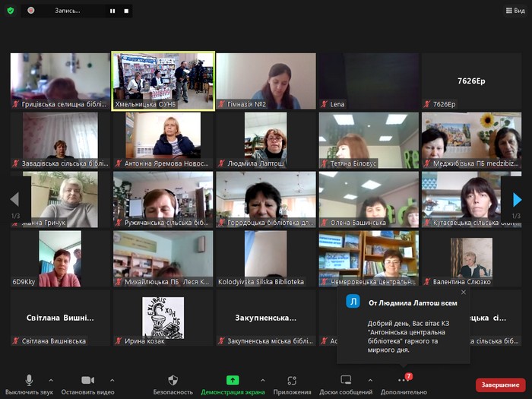Expand audio options arrow next to microphone
Screen dimensions: 532x399
coord(51,380)
